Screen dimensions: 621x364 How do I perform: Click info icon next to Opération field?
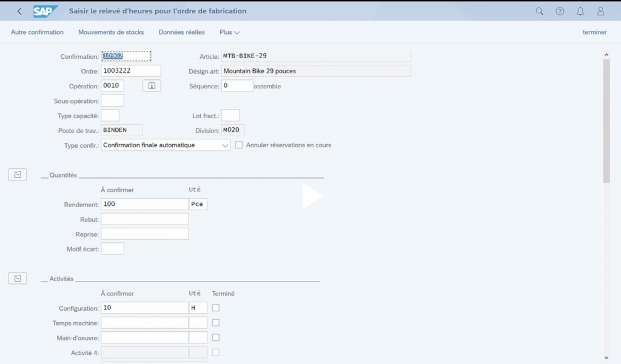(152, 86)
